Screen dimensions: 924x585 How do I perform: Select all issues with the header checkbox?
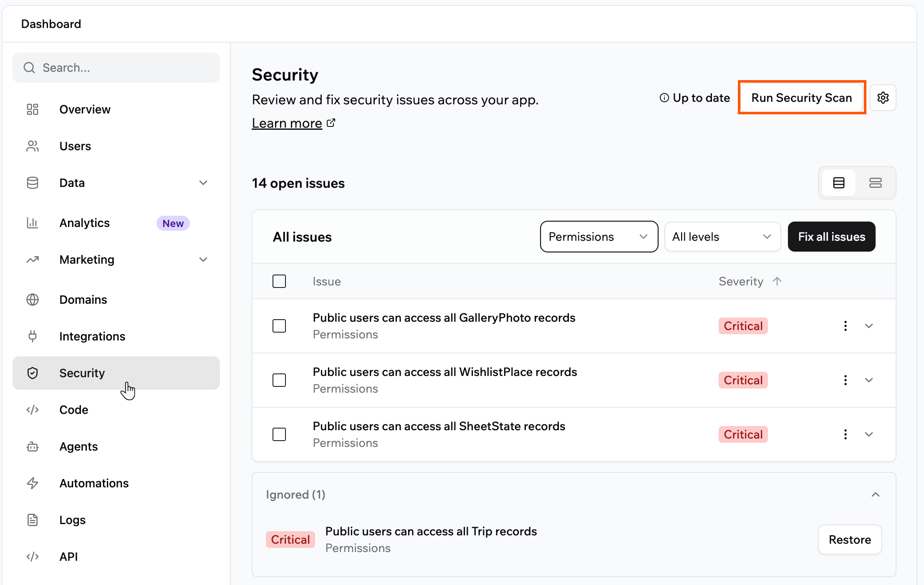pos(279,281)
